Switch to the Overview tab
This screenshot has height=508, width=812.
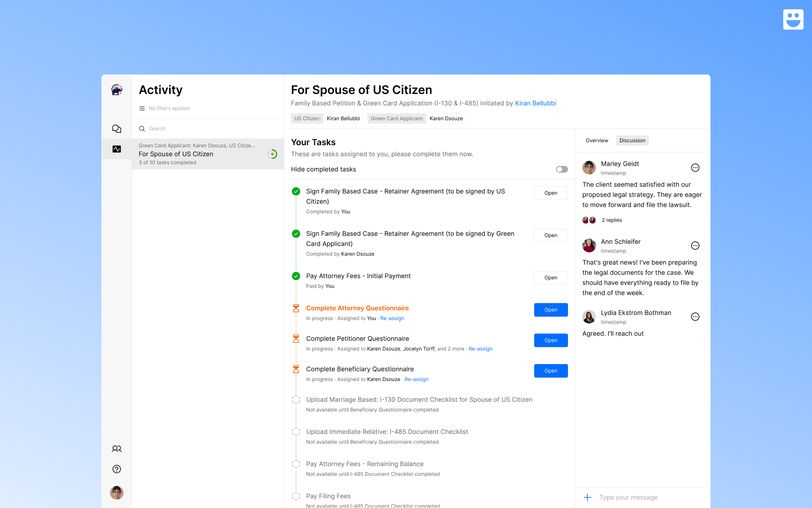coord(597,141)
